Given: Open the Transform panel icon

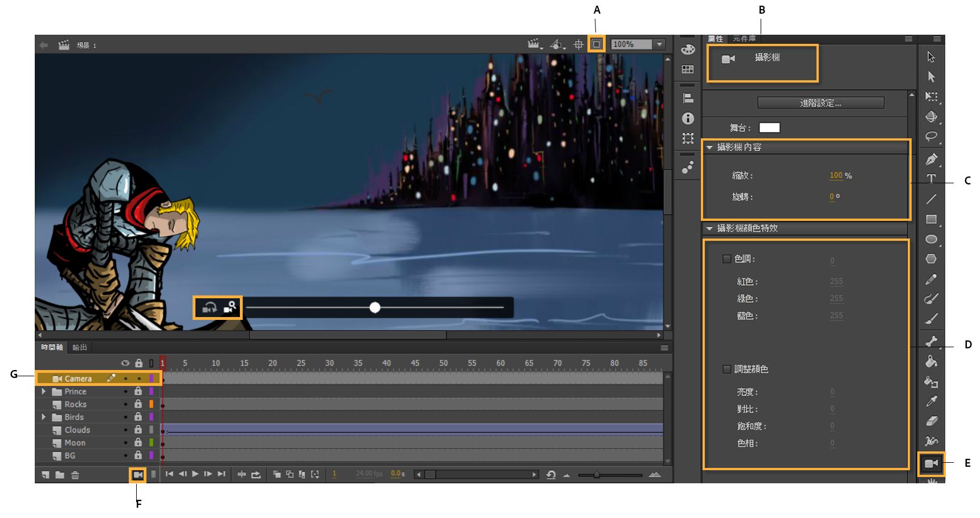Looking at the screenshot, I should click(x=688, y=138).
